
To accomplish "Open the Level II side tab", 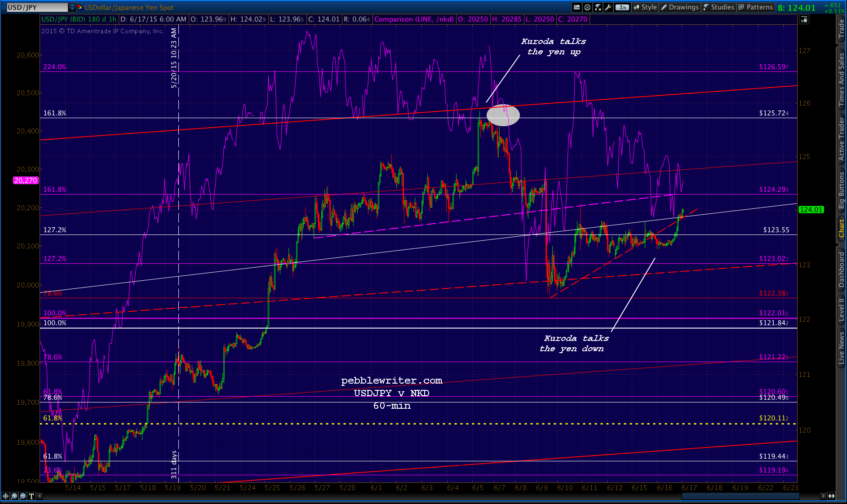I will click(x=842, y=310).
